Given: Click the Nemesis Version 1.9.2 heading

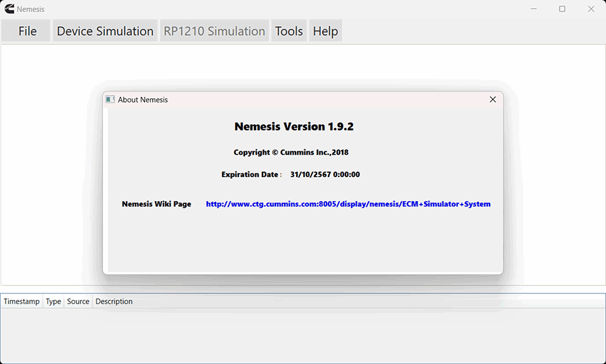Looking at the screenshot, I should (294, 126).
